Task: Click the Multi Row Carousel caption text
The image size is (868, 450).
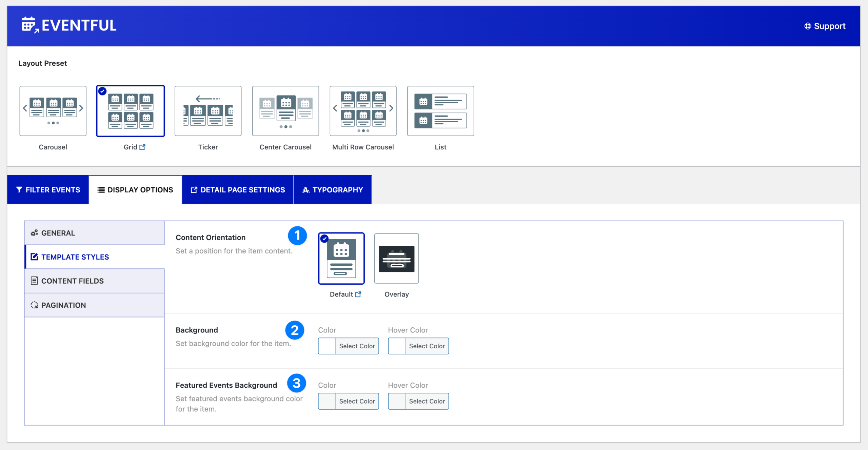Action: pyautogui.click(x=363, y=147)
